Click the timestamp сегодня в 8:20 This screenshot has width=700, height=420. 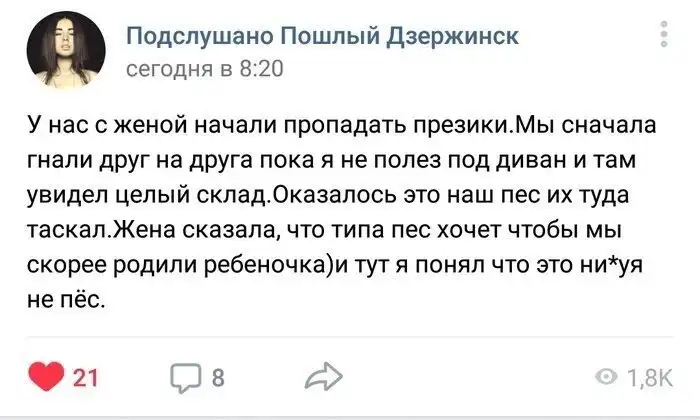pos(205,69)
